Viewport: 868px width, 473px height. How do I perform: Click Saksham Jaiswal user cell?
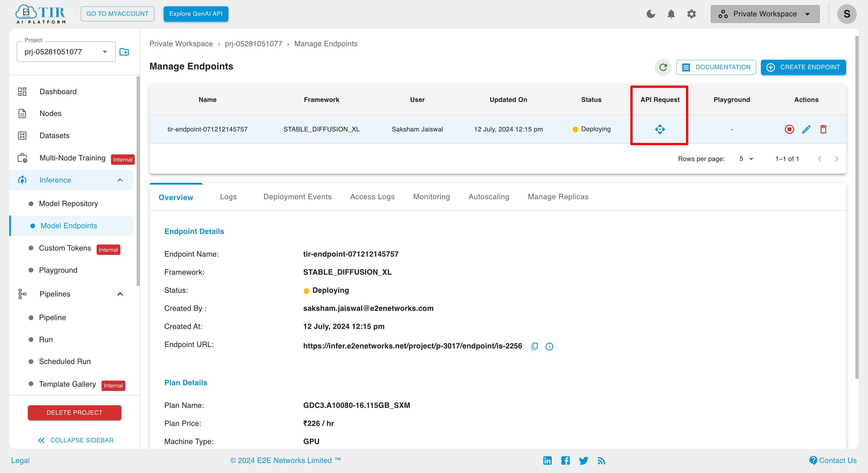coord(417,129)
